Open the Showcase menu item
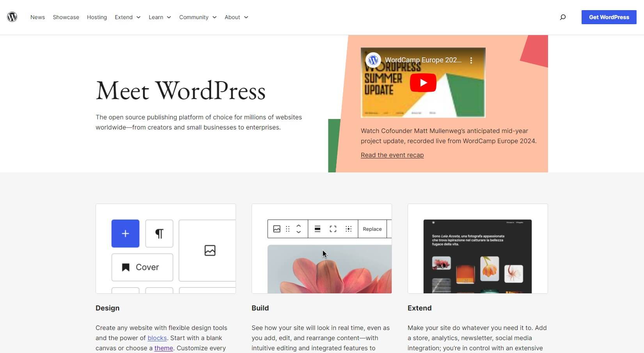Screen dimensions: 644x353 click(x=66, y=17)
